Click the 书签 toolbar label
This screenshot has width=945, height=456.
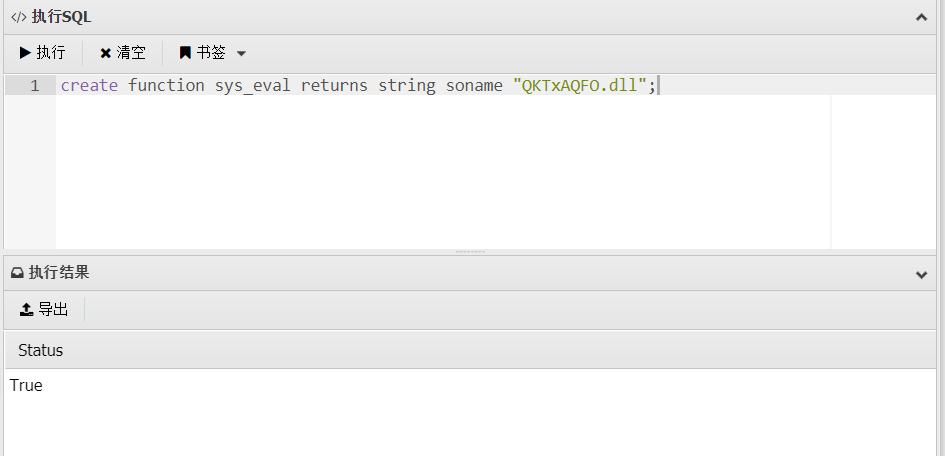pyautogui.click(x=211, y=52)
